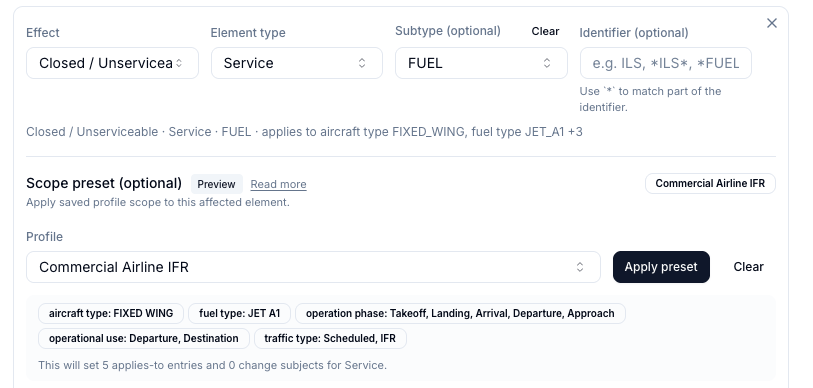Open the Profile dropdown
The height and width of the screenshot is (388, 813).
pyautogui.click(x=313, y=267)
